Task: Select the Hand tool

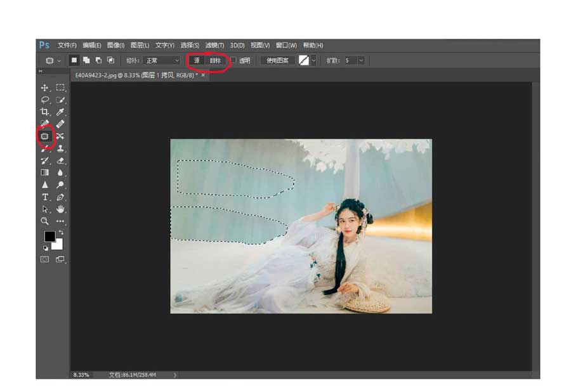Action: tap(60, 209)
